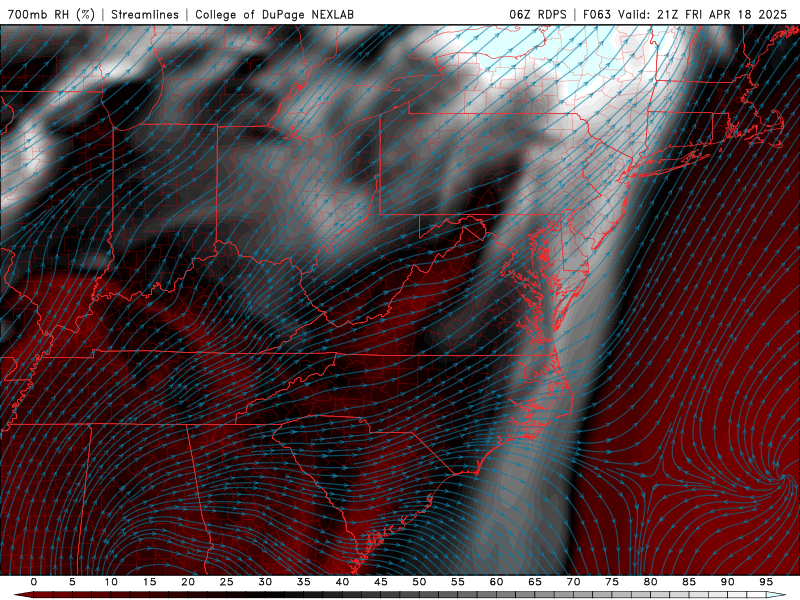Click the colorbar value 50

[x=419, y=582]
